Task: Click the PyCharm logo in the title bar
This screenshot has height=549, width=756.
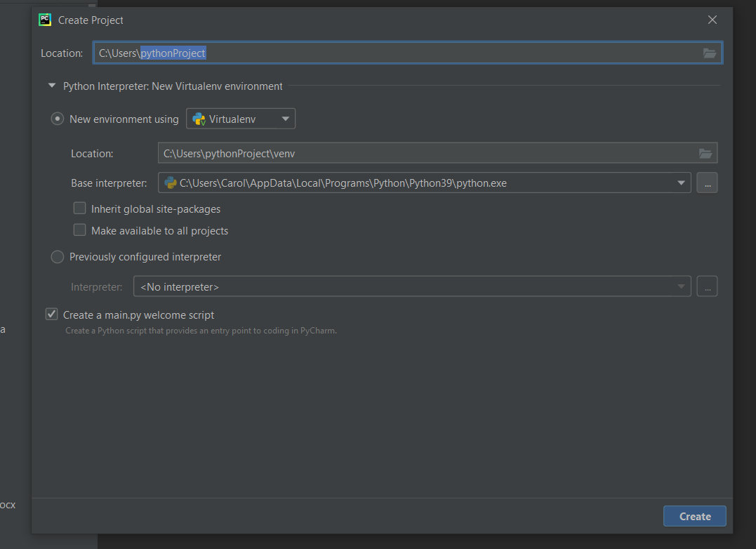Action: (45, 20)
